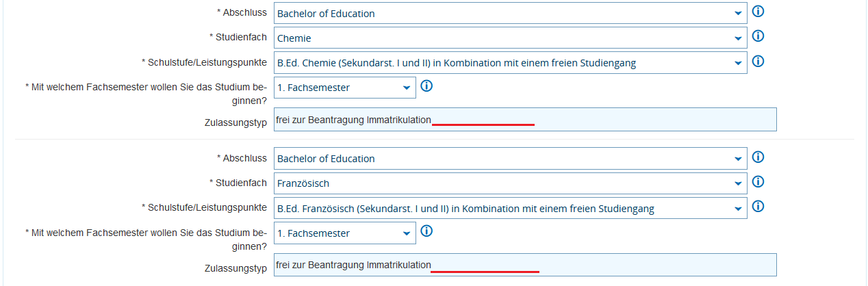The image size is (868, 286).
Task: Click info icon beside Chemie section's Fachsemester dropdown
Action: pyautogui.click(x=426, y=86)
